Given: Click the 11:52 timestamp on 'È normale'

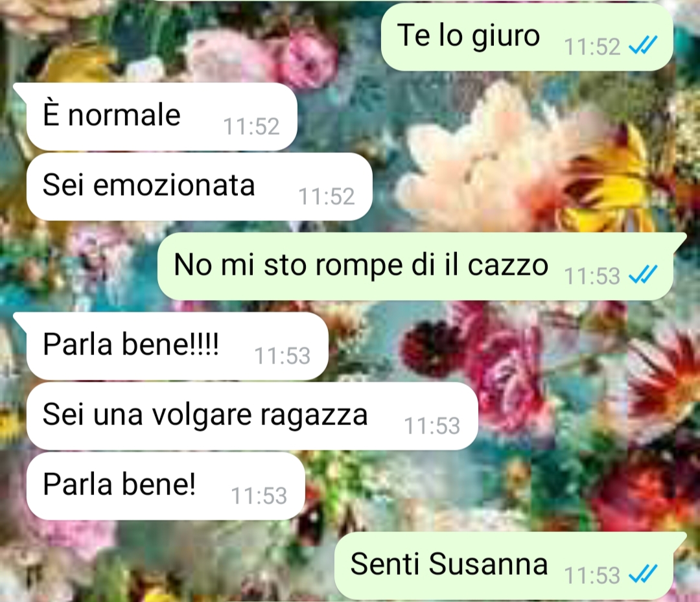Looking at the screenshot, I should click(251, 127).
